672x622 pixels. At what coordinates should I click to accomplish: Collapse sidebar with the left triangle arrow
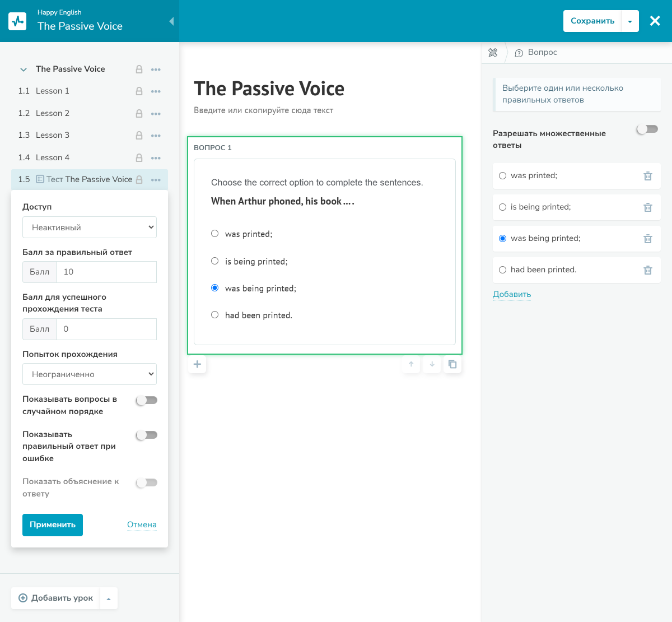click(x=171, y=21)
